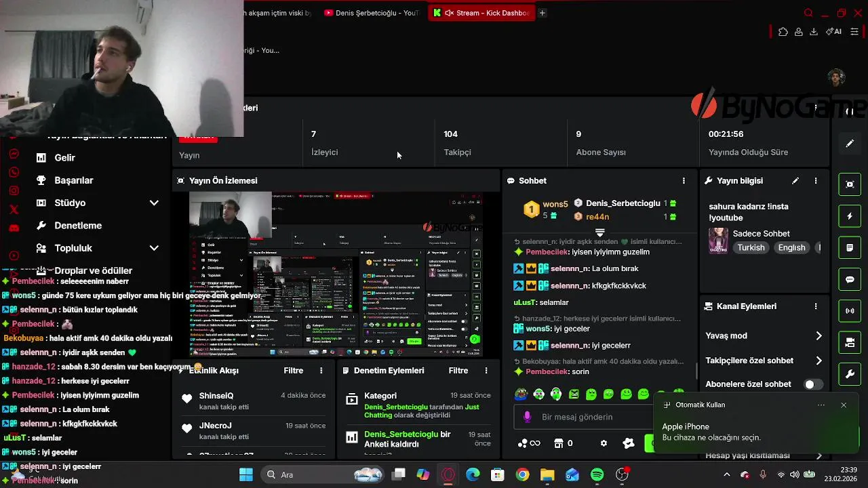Open Windows Start menu

tap(245, 474)
